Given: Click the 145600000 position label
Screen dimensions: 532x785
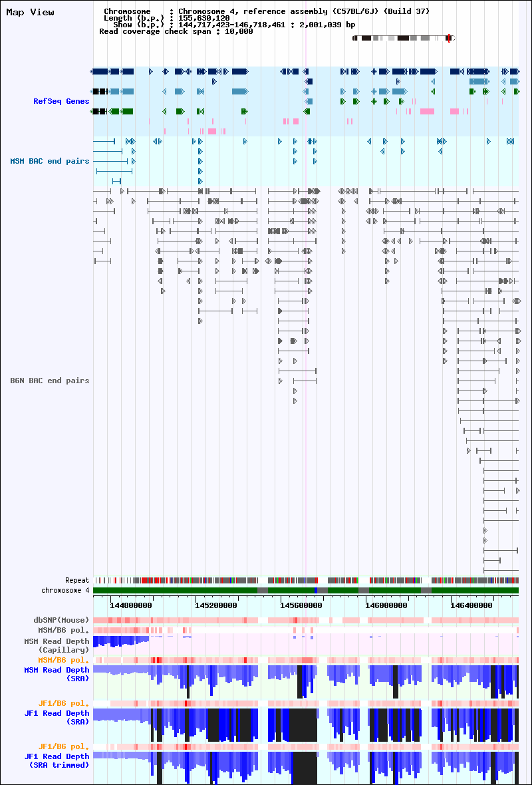Looking at the screenshot, I should pyautogui.click(x=301, y=606).
